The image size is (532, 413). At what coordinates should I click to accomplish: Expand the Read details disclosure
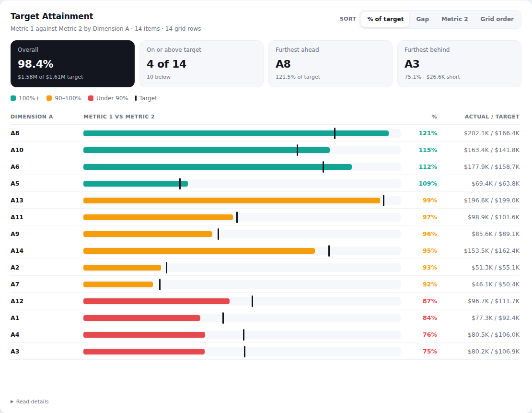pos(30,401)
